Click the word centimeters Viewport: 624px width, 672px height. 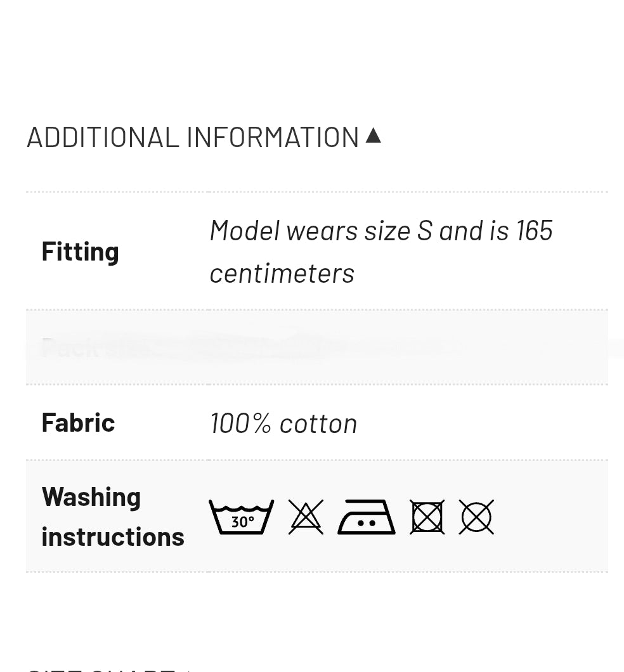(282, 273)
